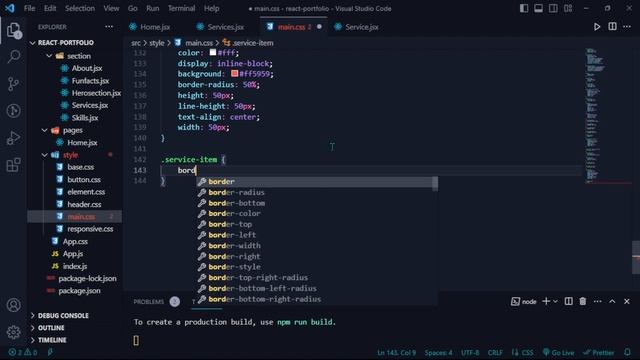Change Spaces: 4 indentation setting
Screen dimensions: 640x360
[x=438, y=353]
